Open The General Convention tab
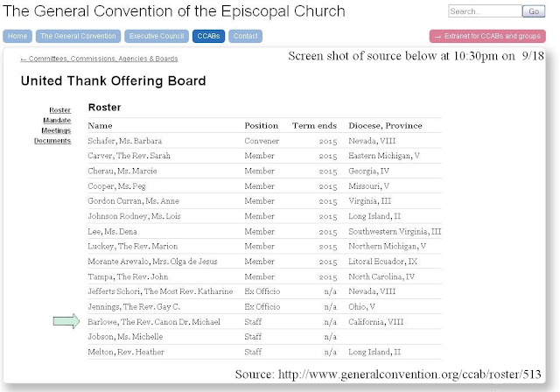This screenshot has width=560, height=392. point(78,36)
